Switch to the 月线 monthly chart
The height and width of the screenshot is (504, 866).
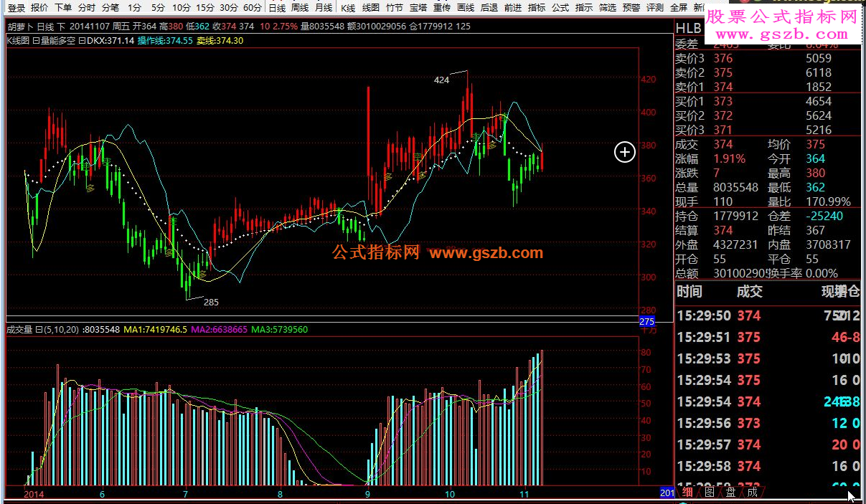coord(324,8)
